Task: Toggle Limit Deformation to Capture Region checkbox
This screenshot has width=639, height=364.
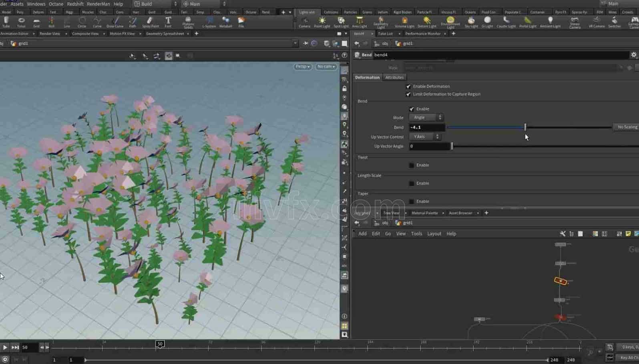Action: [408, 94]
